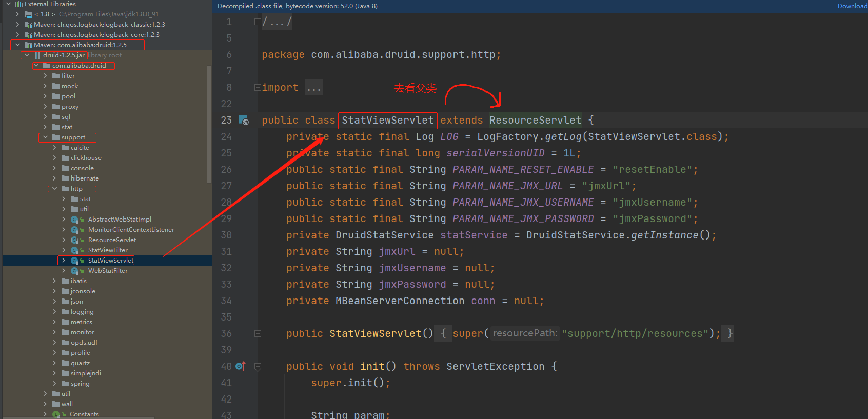Click the PARAM_NAME_JMX_URL constant in code
The image size is (868, 419).
[507, 186]
